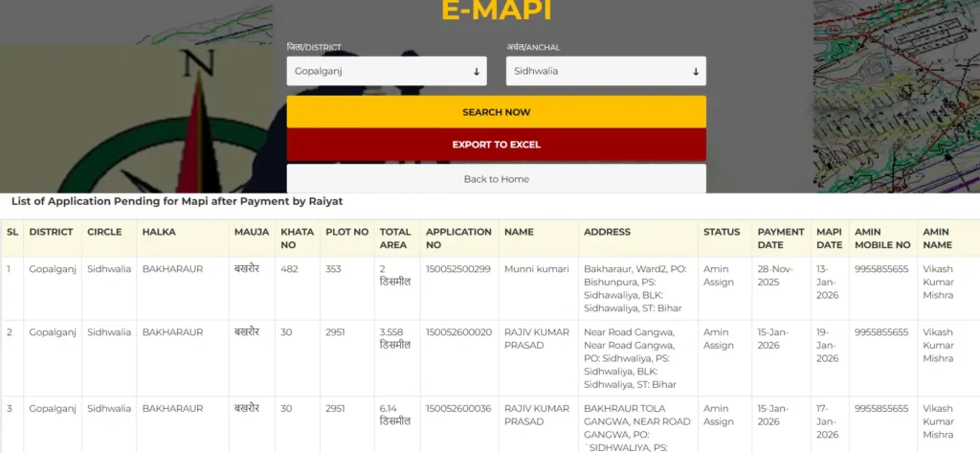Click khata number 482
Image resolution: width=980 pixels, height=453 pixels.
(289, 269)
